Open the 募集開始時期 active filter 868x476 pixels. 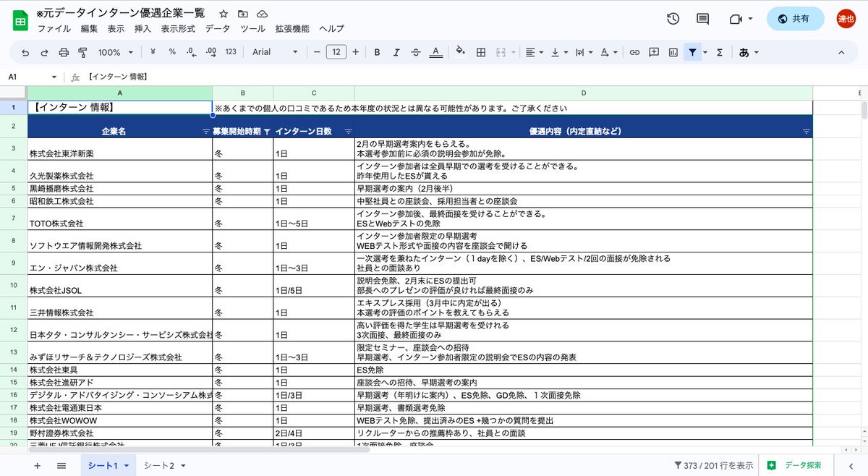click(x=267, y=132)
